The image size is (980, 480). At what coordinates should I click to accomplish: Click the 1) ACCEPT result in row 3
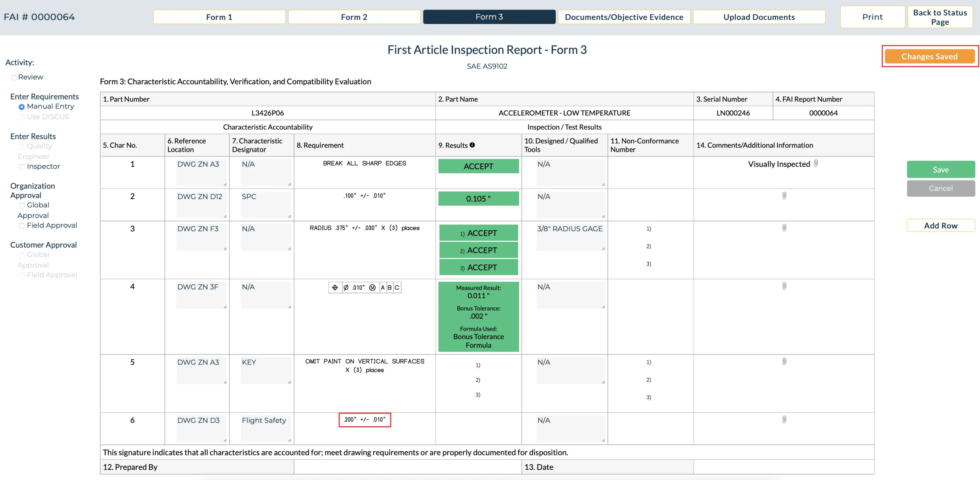point(479,233)
